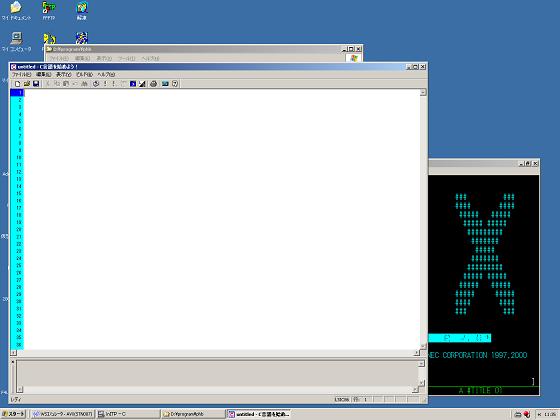560x420 pixels.
Task: Click the Save floppy disk icon
Action: (x=36, y=84)
